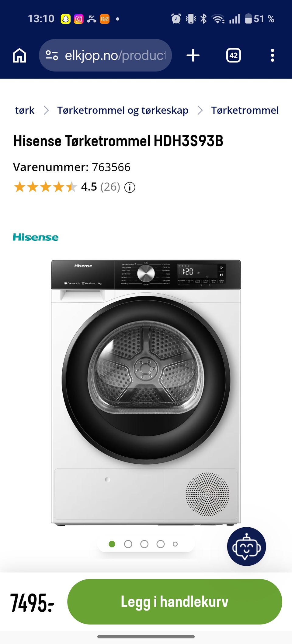Open browser three-dot menu
This screenshot has width=292, height=644.
tap(273, 55)
